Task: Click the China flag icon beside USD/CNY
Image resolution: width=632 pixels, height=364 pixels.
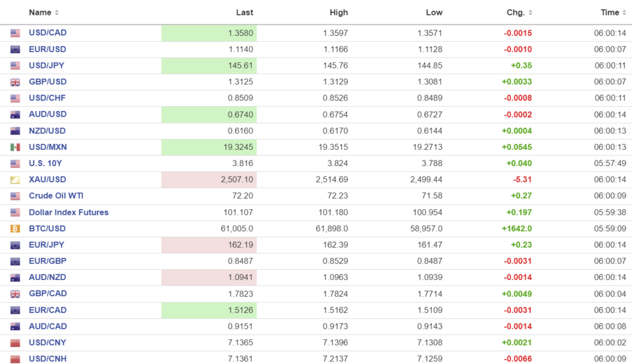Action: (15, 343)
